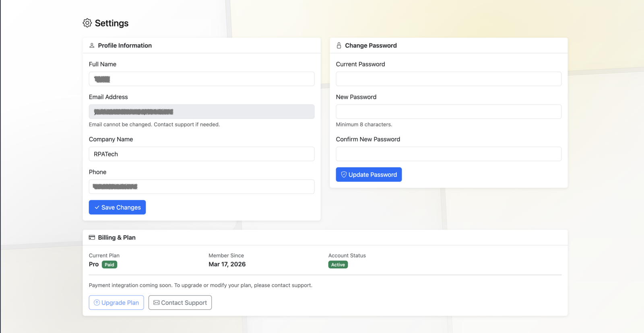This screenshot has width=644, height=333.
Task: Click the 'Member Since' label
Action: pyautogui.click(x=226, y=255)
